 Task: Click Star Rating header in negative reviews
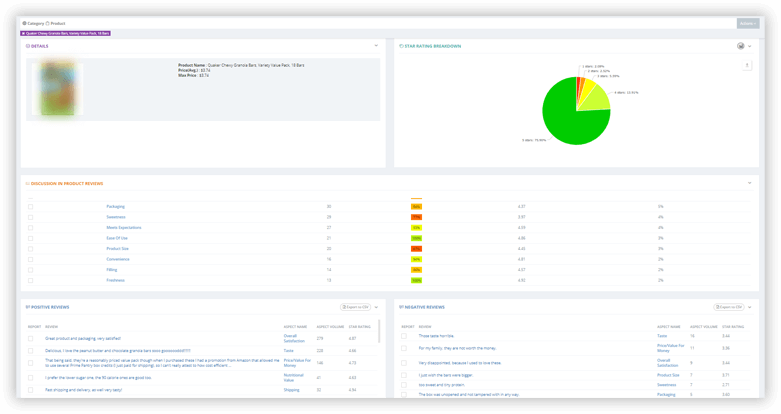pos(733,327)
